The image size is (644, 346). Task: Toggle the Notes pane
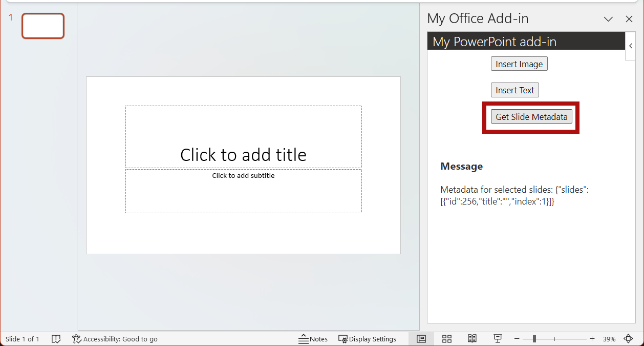click(313, 339)
